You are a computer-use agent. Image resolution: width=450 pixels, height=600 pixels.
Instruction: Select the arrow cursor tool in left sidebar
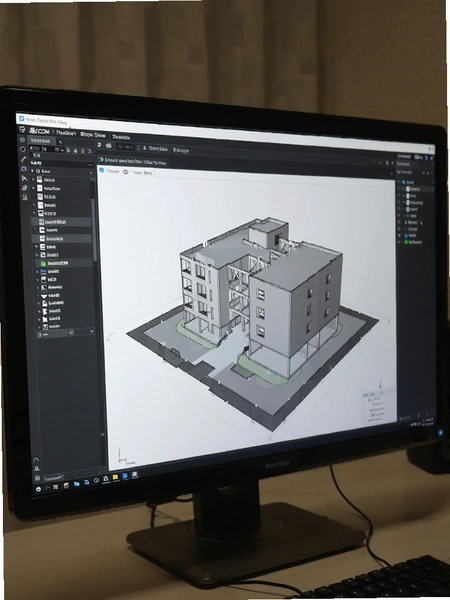[x=24, y=178]
